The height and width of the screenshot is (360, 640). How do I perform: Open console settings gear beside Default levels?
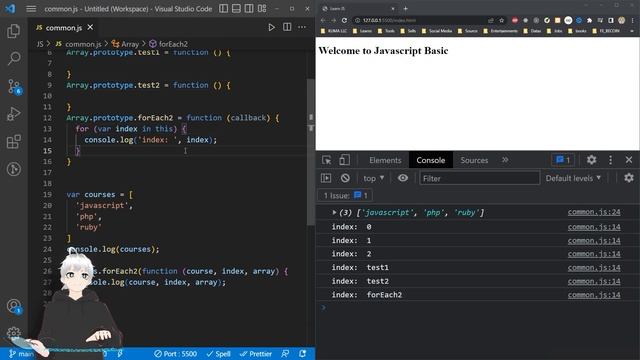[x=629, y=178]
